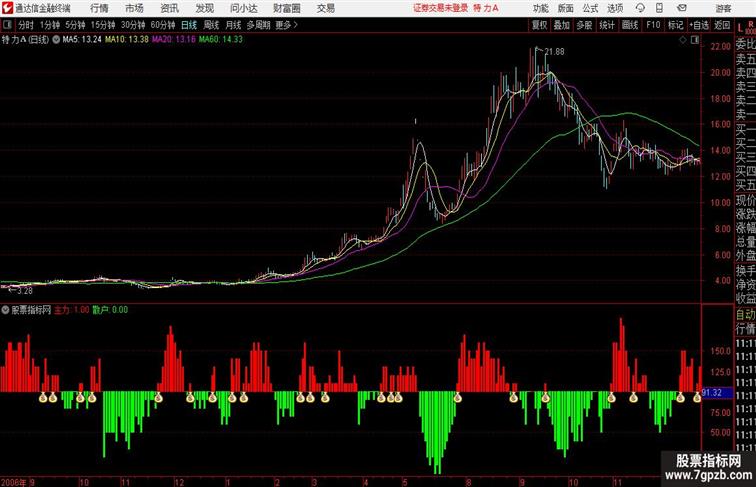Click the MA60: 14.33 label
This screenshot has height=487, width=756.
221,40
